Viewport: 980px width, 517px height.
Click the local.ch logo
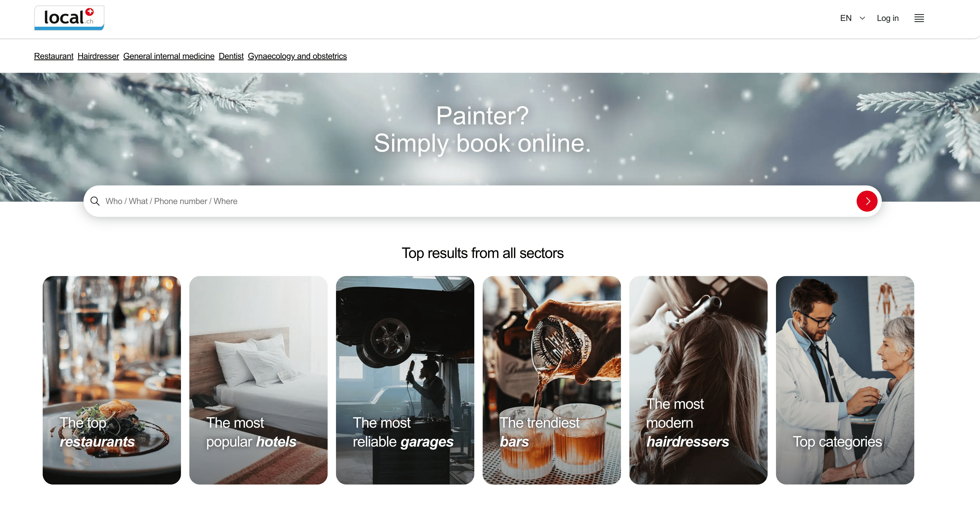tap(69, 18)
